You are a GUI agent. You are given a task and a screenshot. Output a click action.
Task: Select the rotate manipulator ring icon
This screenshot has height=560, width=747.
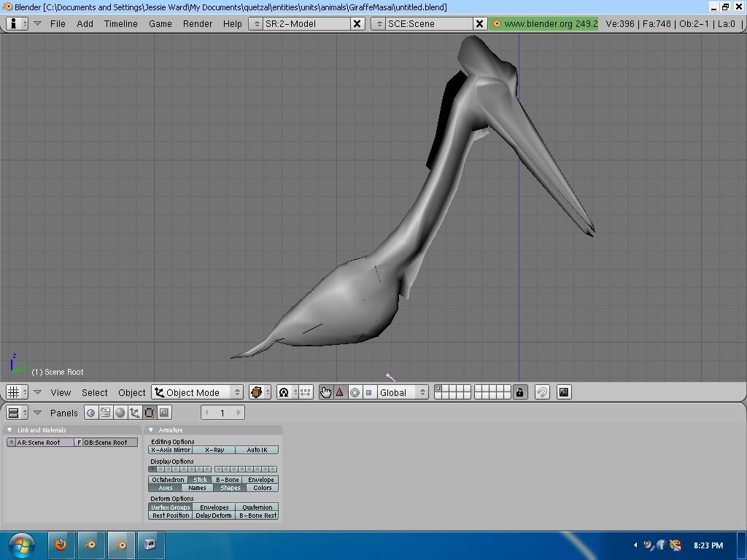[x=355, y=392]
